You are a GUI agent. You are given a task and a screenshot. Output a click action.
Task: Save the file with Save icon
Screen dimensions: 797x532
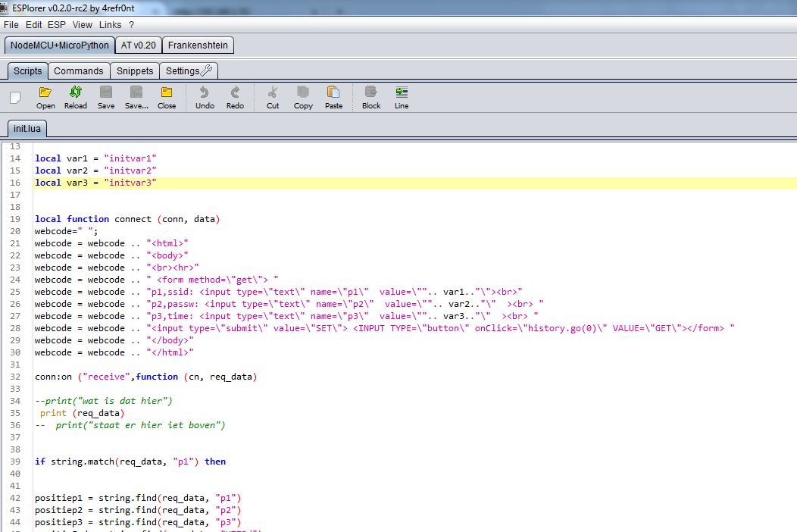pyautogui.click(x=106, y=98)
